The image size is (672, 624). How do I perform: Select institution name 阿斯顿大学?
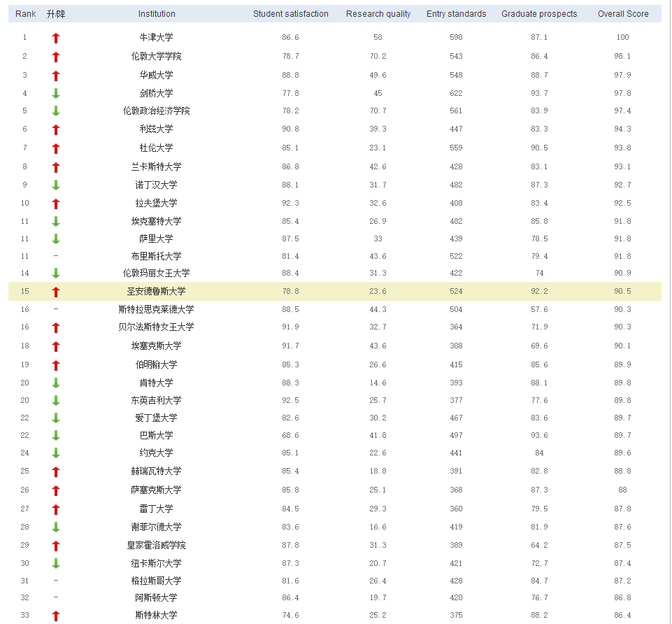pos(157,597)
